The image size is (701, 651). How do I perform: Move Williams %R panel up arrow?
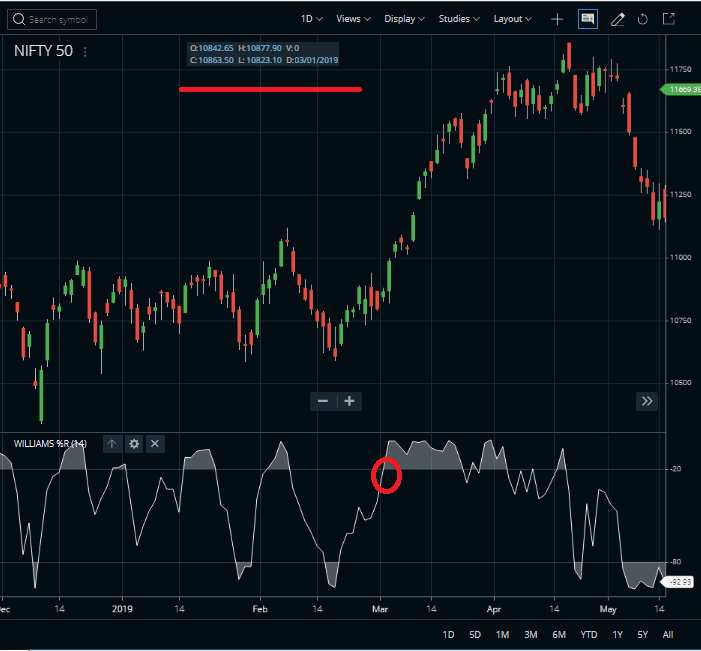112,444
